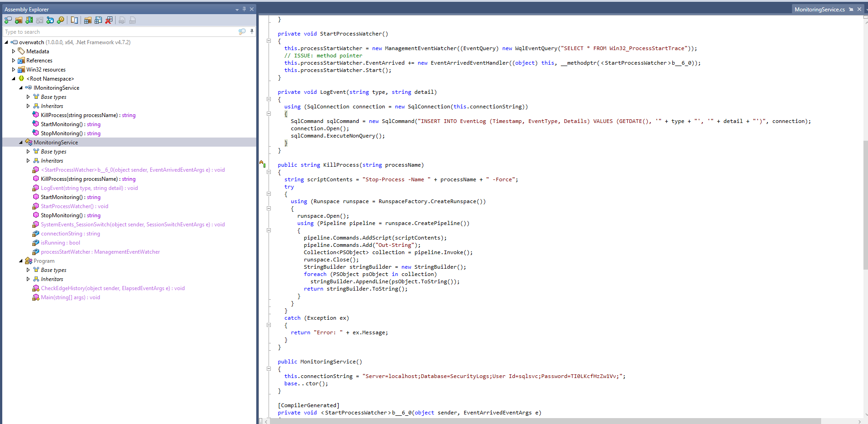
Task: Click the Metadata tag icon
Action: pyautogui.click(x=21, y=51)
